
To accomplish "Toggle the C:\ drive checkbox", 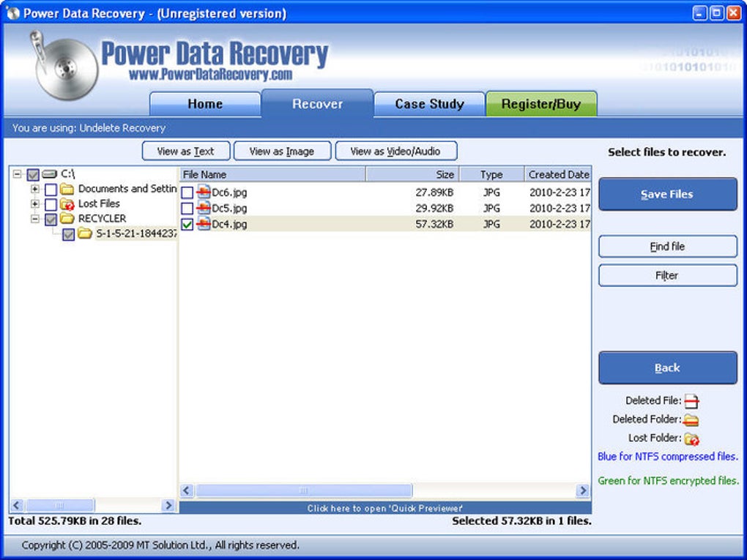I will pyautogui.click(x=33, y=175).
